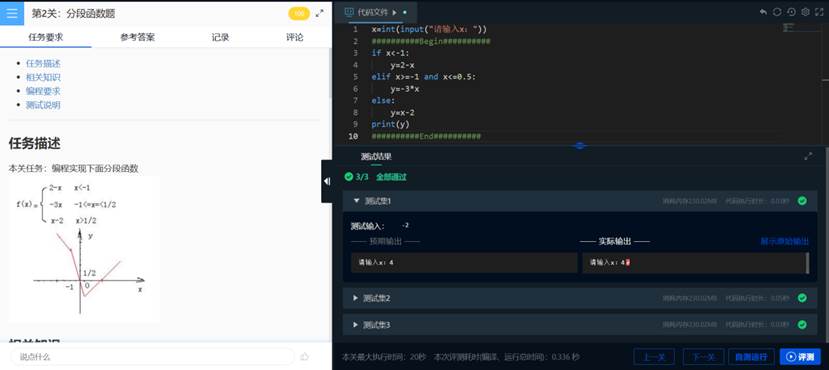The image size is (829, 370).
Task: Switch to the 参考答案 tab
Action: click(x=137, y=37)
